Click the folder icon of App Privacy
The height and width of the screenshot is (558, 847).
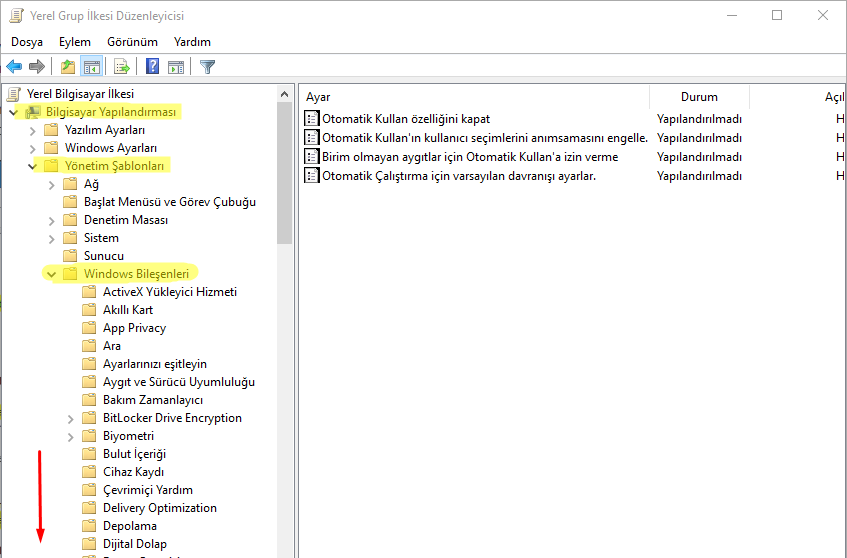[x=89, y=328]
